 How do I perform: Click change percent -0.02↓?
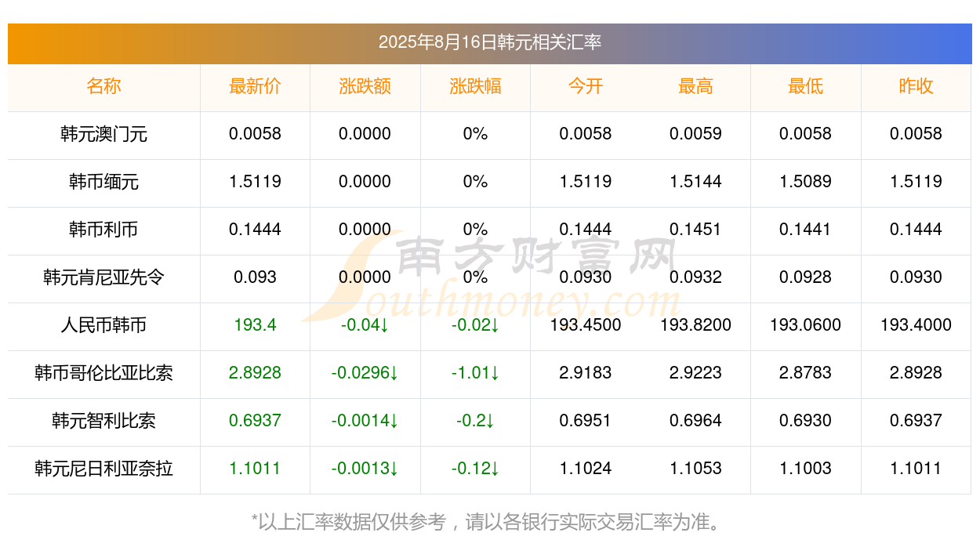(x=475, y=325)
